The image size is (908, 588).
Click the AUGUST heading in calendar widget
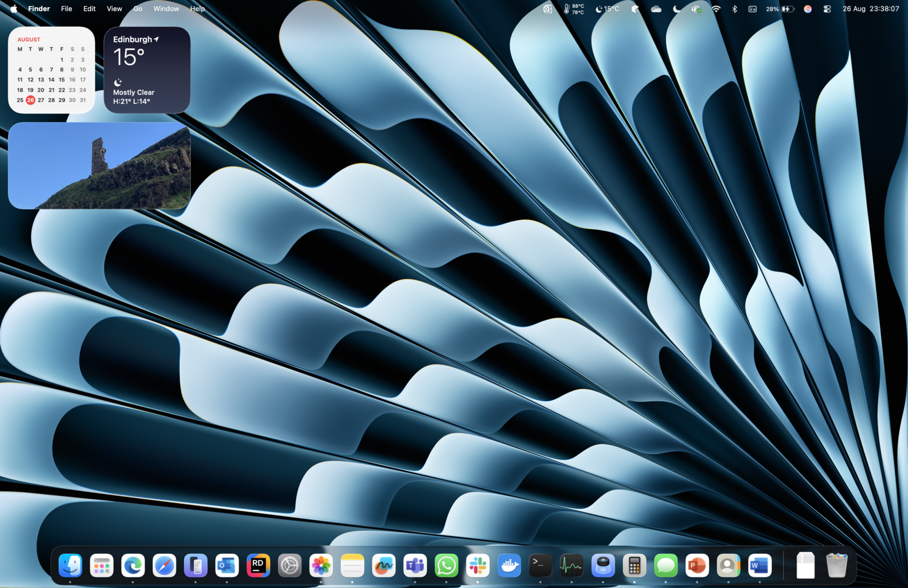[x=29, y=39]
